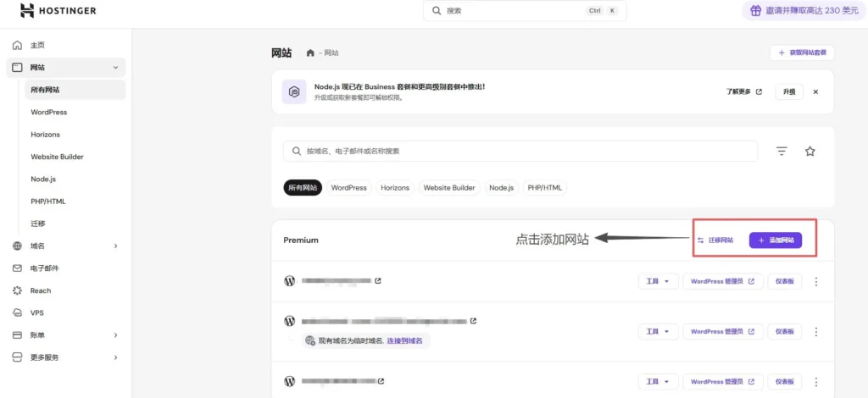The image size is (868, 398).
Task: Expand the 更多服务 sidebar chevron
Action: (x=115, y=357)
